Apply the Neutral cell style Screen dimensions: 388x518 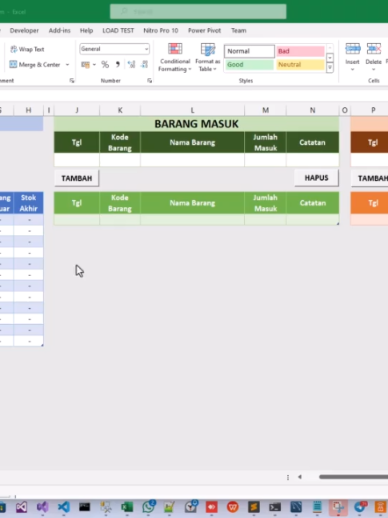300,65
